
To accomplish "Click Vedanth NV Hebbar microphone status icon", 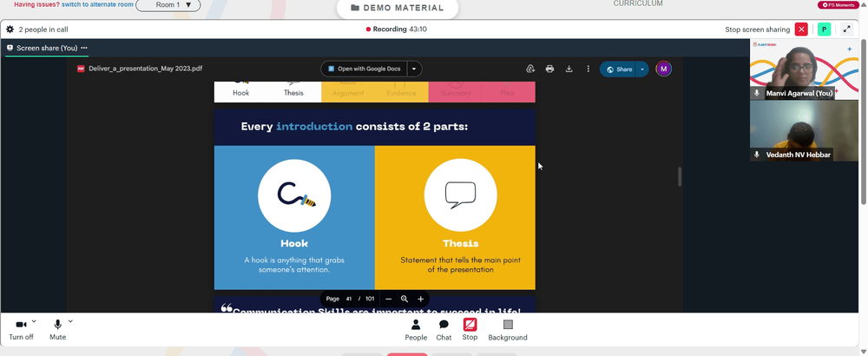I will tap(757, 155).
